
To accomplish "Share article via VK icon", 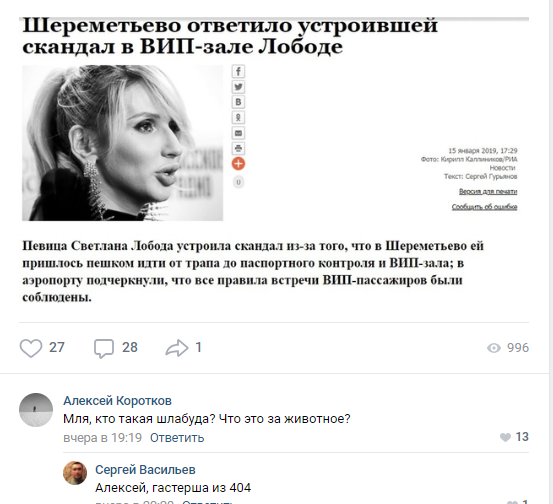I will coord(238,102).
